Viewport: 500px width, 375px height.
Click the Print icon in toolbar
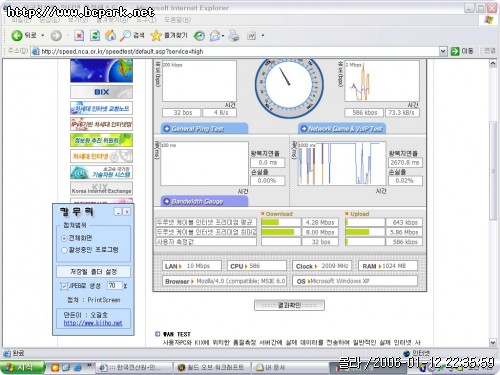click(234, 35)
